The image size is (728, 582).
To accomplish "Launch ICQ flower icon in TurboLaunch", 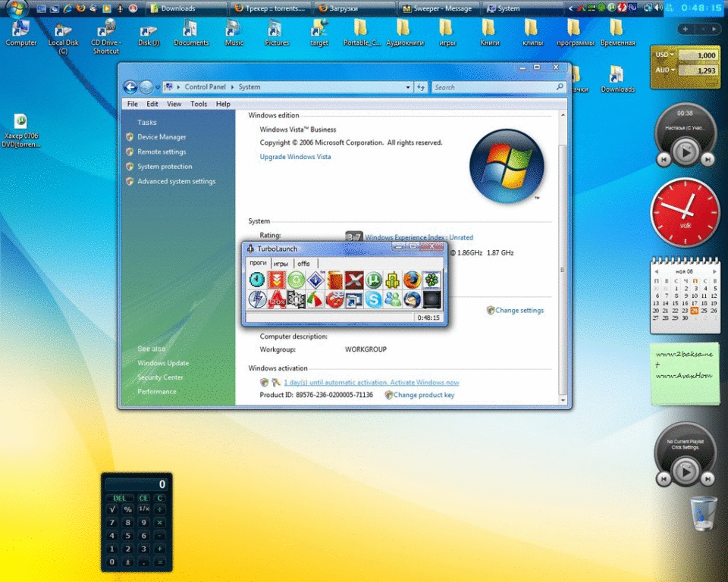I will [x=431, y=280].
